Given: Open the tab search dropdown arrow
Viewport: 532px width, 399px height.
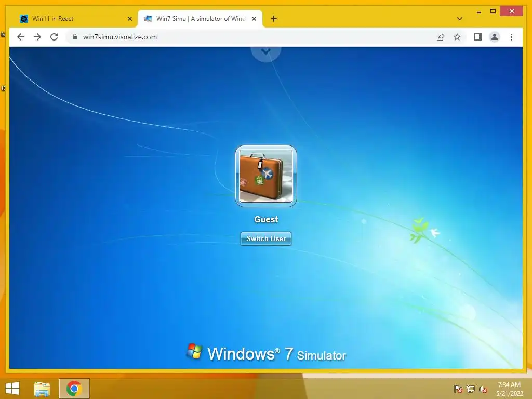Looking at the screenshot, I should point(460,19).
